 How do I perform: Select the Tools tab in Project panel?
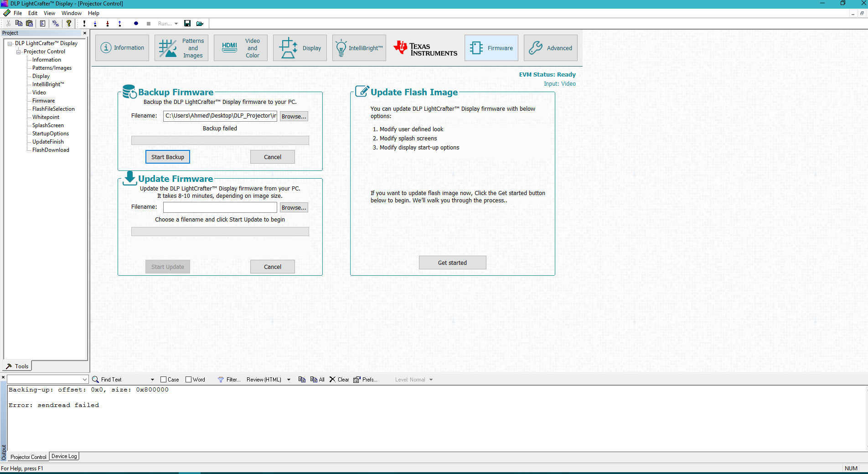coord(17,366)
